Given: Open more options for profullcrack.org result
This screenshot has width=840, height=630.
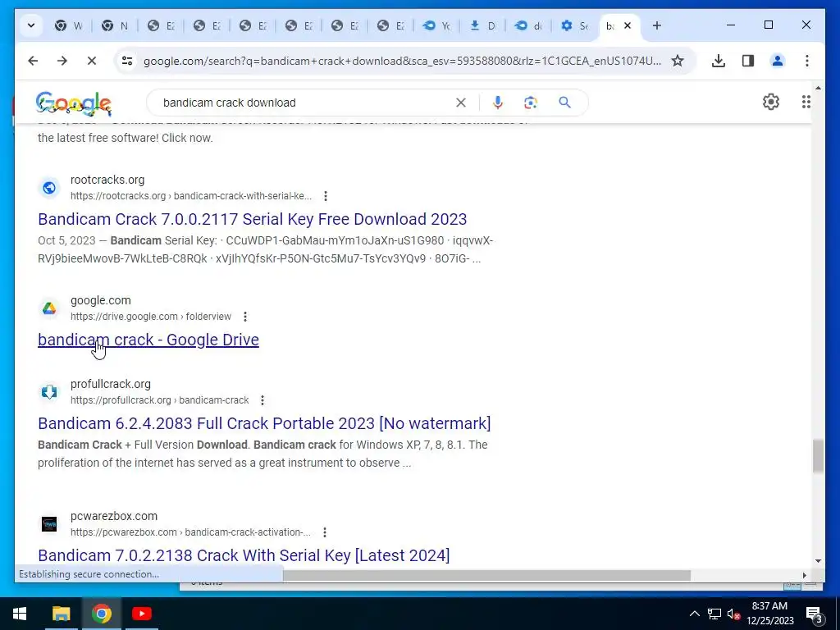Looking at the screenshot, I should coord(262,400).
